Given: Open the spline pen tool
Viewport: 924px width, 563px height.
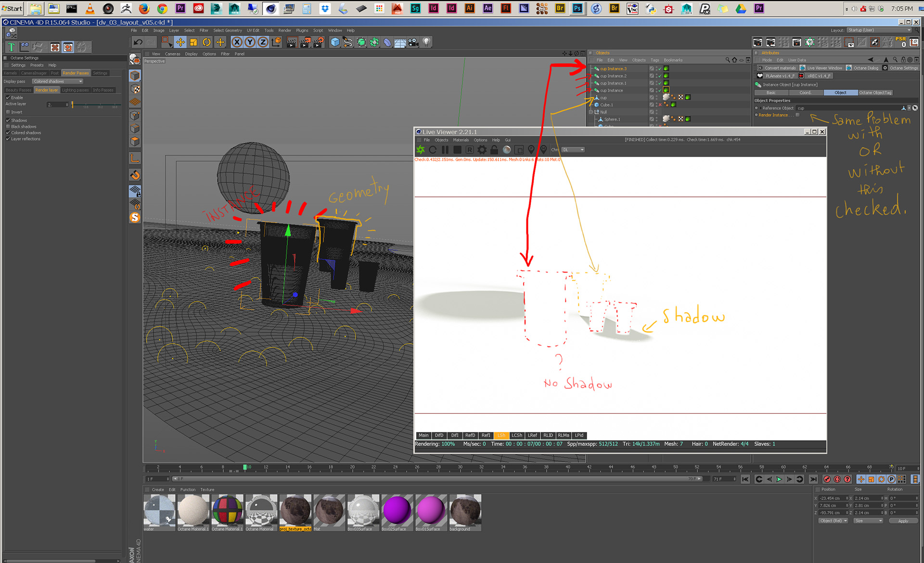Looking at the screenshot, I should click(348, 42).
